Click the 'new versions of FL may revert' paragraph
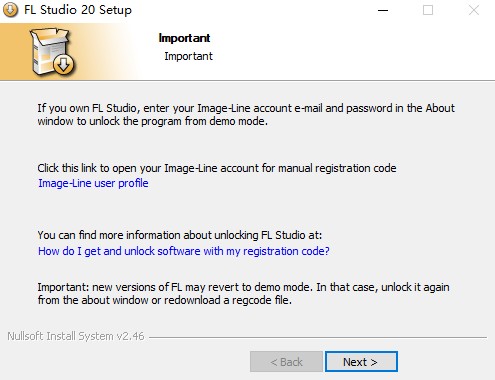 coord(243,293)
